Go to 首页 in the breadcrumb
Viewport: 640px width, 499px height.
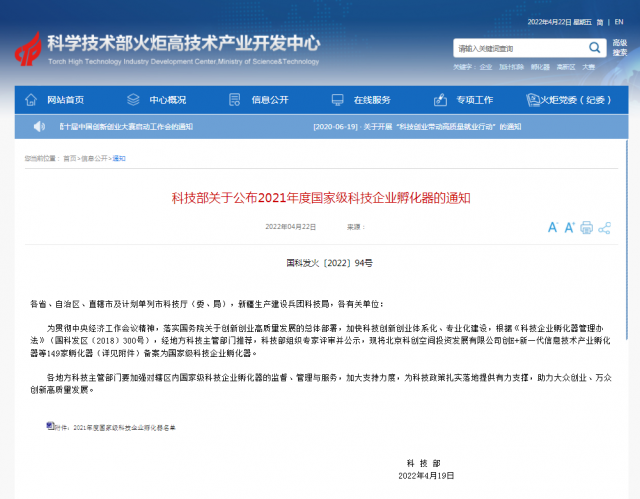coord(70,158)
